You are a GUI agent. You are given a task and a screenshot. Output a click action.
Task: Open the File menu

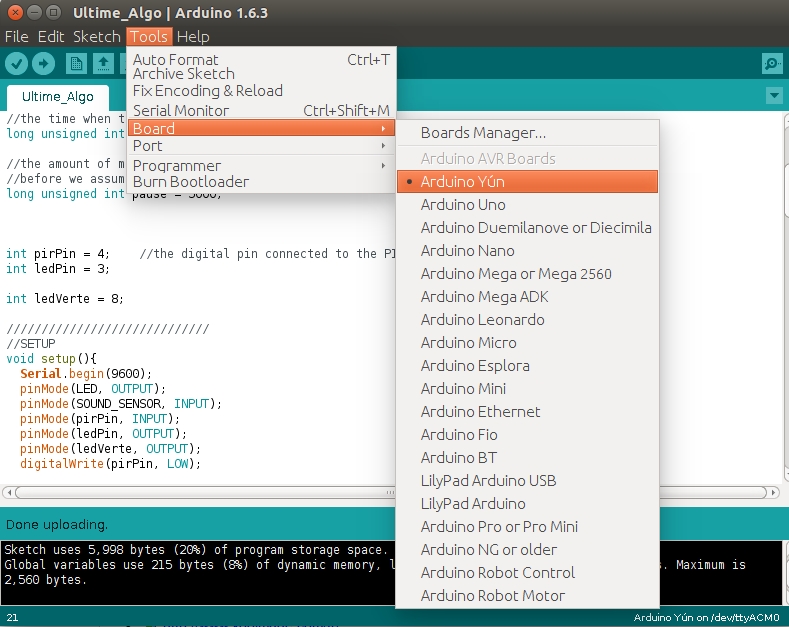(17, 36)
